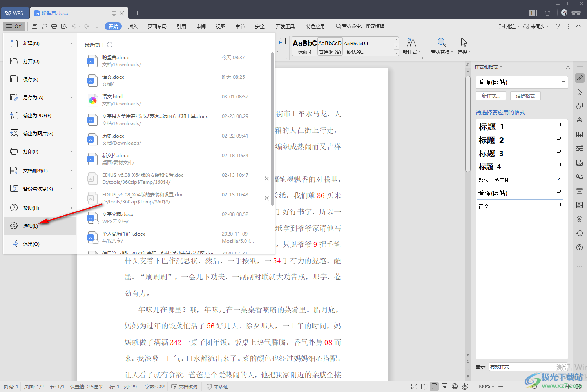The height and width of the screenshot is (392, 587).
Task: Apply 正文 style from list
Action: click(x=520, y=207)
